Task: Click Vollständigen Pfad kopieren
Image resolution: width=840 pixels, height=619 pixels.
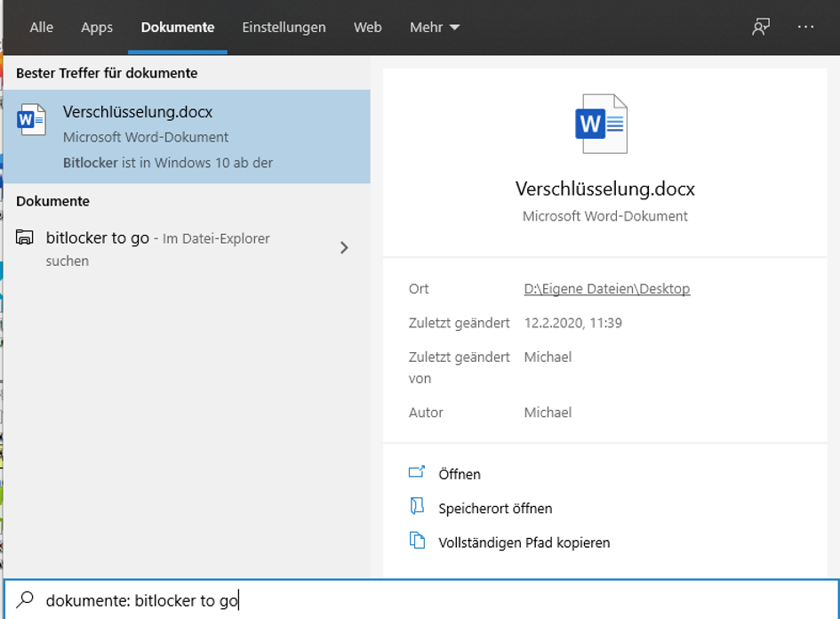Action: coord(524,543)
